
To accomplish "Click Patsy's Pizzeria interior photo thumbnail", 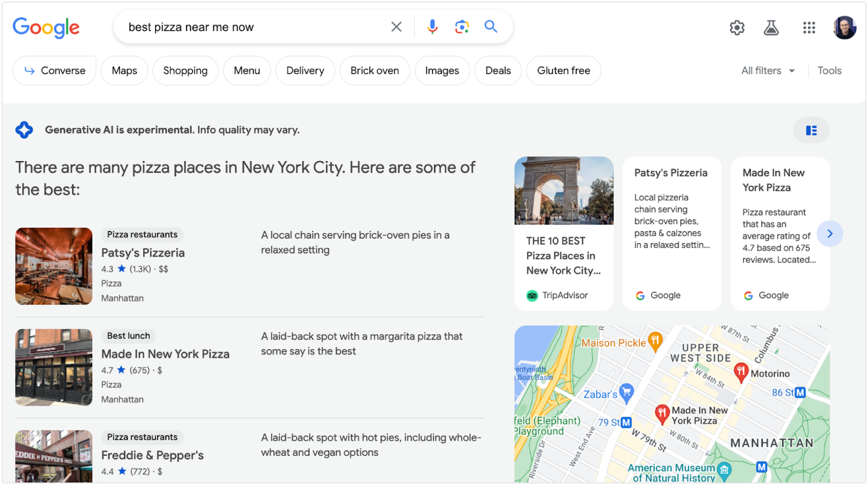I will 54,266.
